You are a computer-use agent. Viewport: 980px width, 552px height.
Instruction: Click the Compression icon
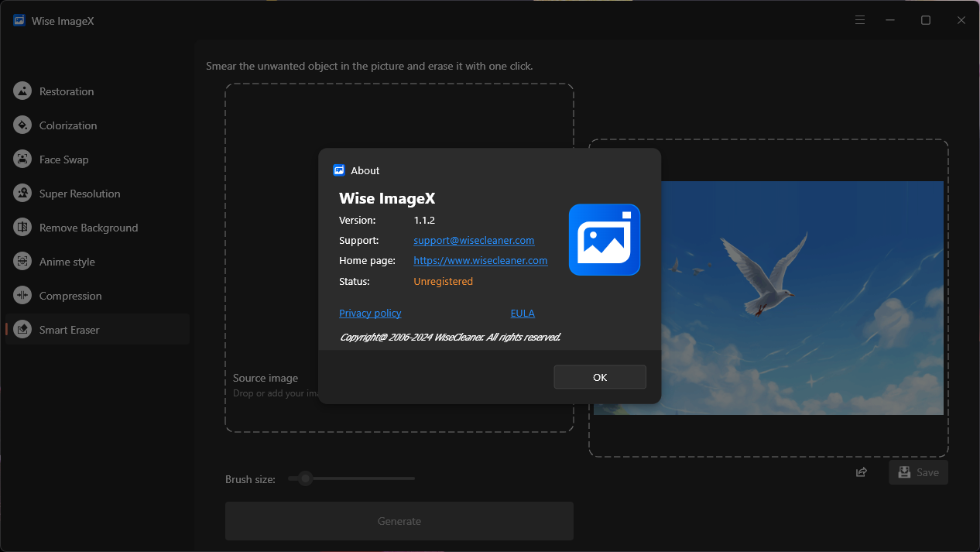click(22, 296)
